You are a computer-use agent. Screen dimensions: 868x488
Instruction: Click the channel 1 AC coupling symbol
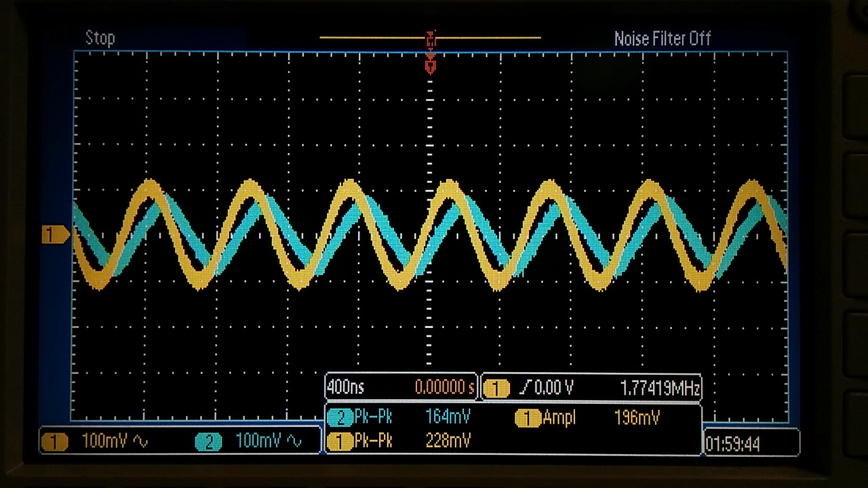pos(141,442)
